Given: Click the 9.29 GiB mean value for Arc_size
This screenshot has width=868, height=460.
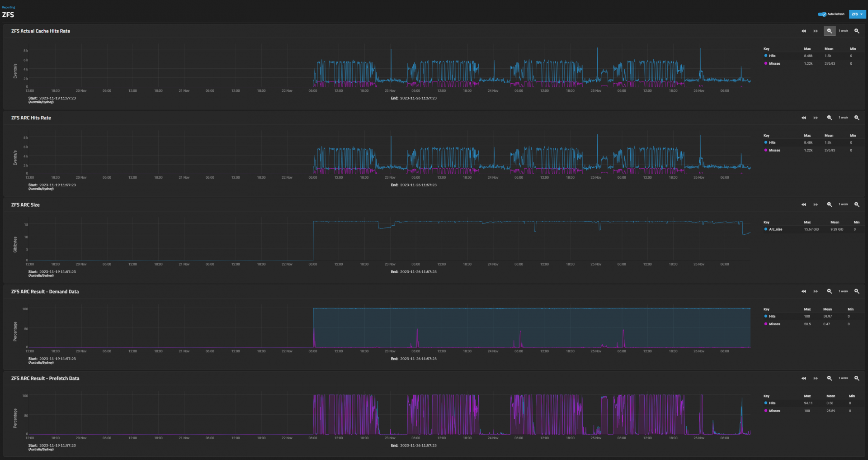Looking at the screenshot, I should [x=837, y=229].
